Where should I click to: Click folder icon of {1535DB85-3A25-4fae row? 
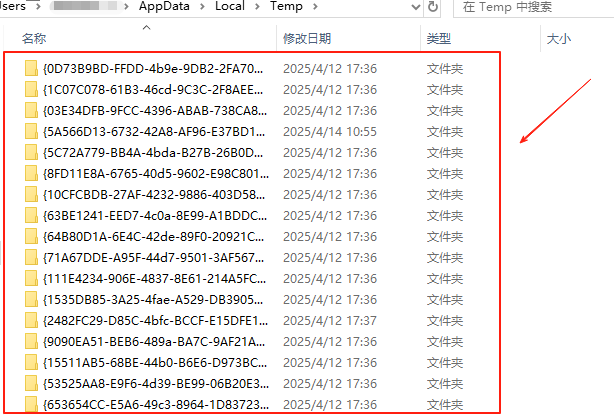tap(31, 300)
